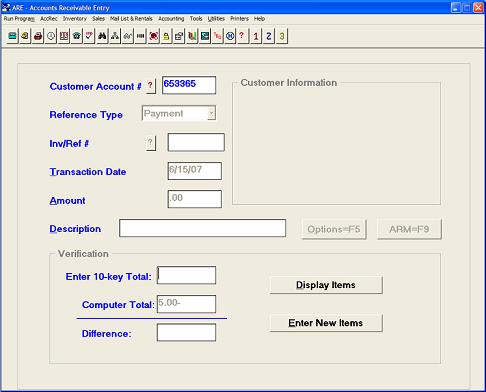Click the teal cash register toolbar icon
Viewport: 486px width, 392px height.
tap(12, 36)
